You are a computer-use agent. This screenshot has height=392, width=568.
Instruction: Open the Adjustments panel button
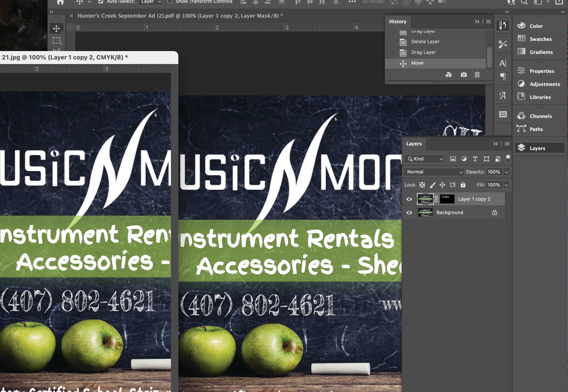point(544,84)
